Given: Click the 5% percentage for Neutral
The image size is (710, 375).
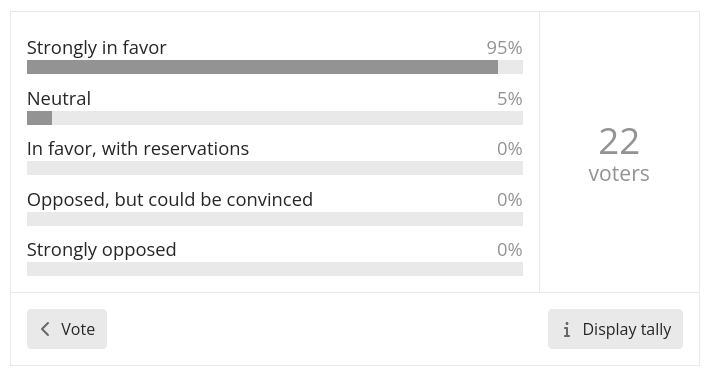Looking at the screenshot, I should click(510, 99).
